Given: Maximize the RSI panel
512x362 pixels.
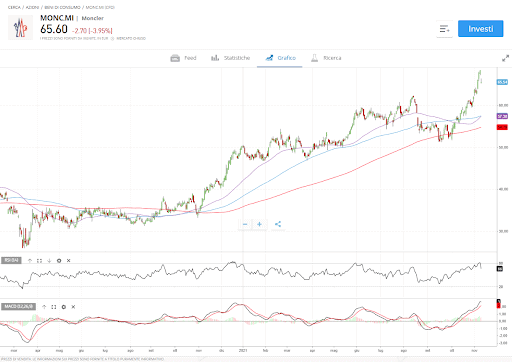Looking at the screenshot, I should click(39, 261).
